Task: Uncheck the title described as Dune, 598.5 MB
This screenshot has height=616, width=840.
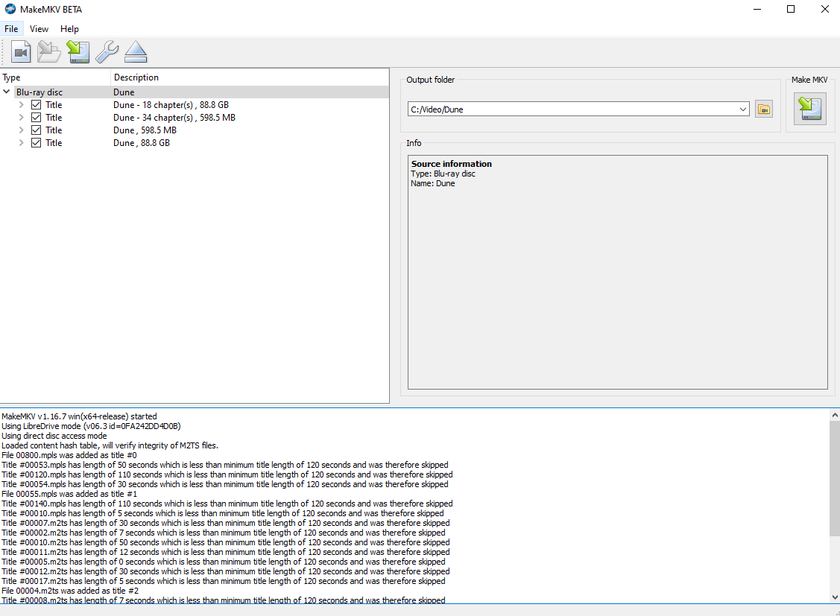Action: (36, 130)
